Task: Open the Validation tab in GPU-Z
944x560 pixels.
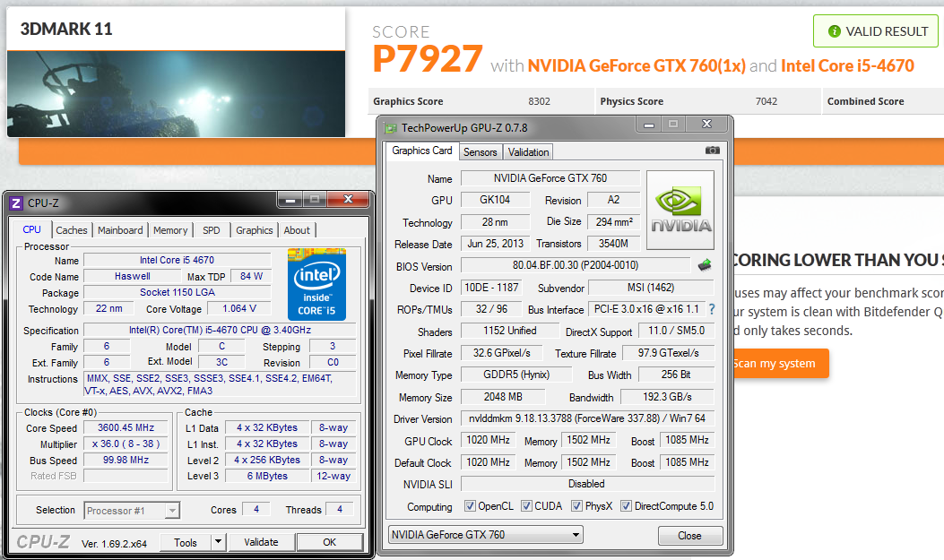Action: click(x=528, y=152)
